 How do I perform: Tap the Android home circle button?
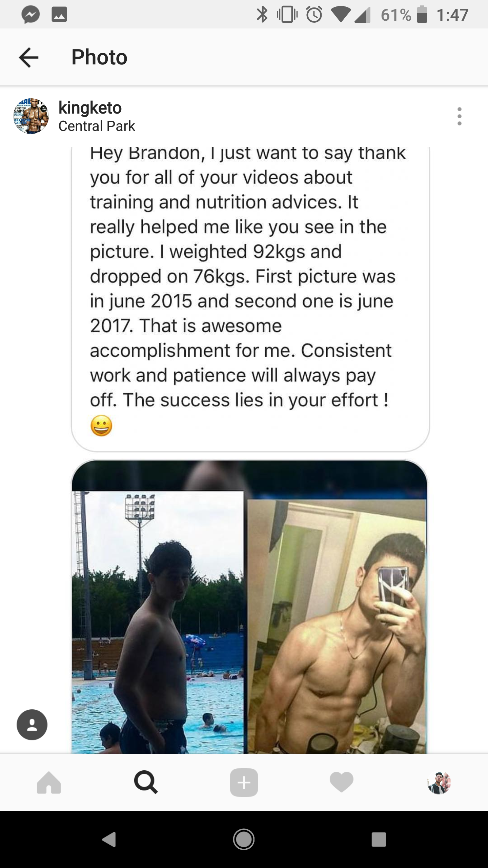[244, 840]
